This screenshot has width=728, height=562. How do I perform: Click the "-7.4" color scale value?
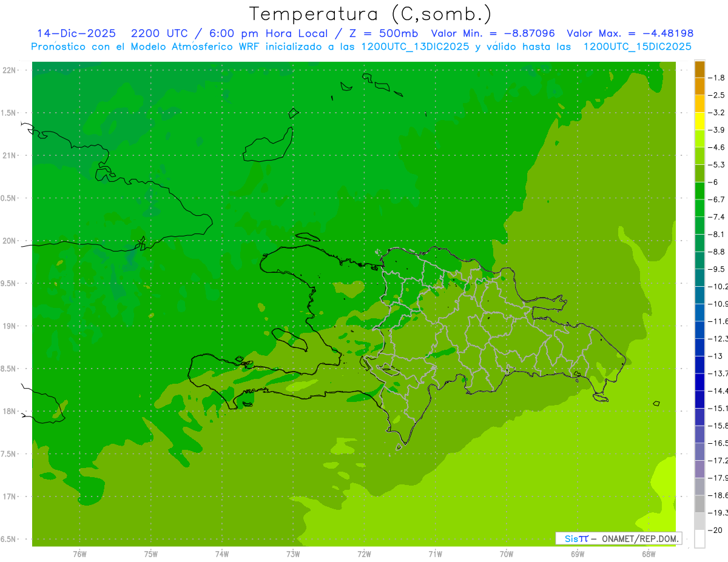point(716,216)
